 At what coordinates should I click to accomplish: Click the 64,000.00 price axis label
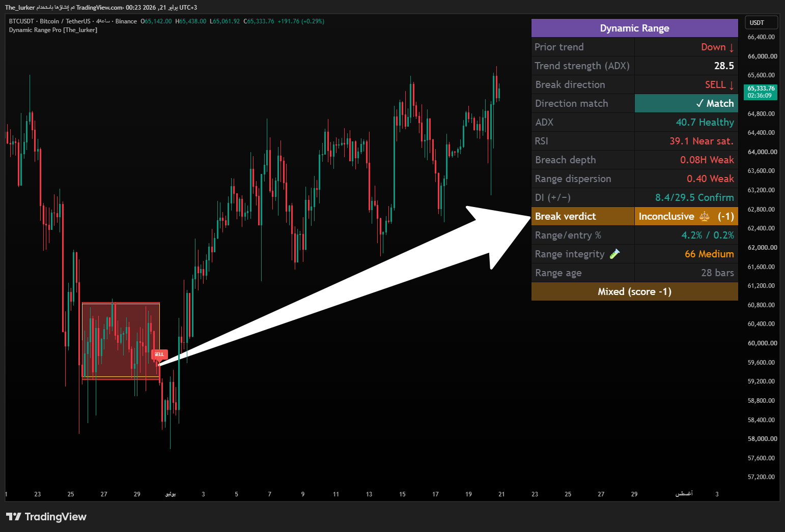762,152
